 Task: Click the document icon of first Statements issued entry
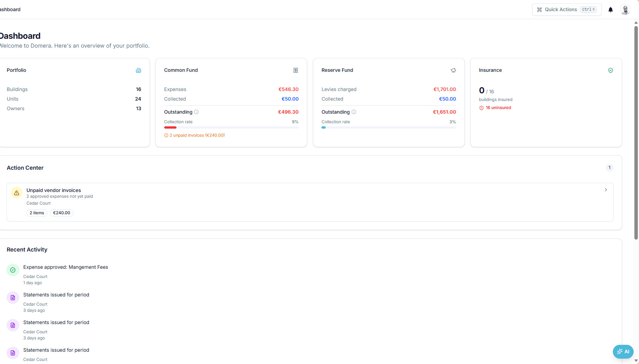13,298
